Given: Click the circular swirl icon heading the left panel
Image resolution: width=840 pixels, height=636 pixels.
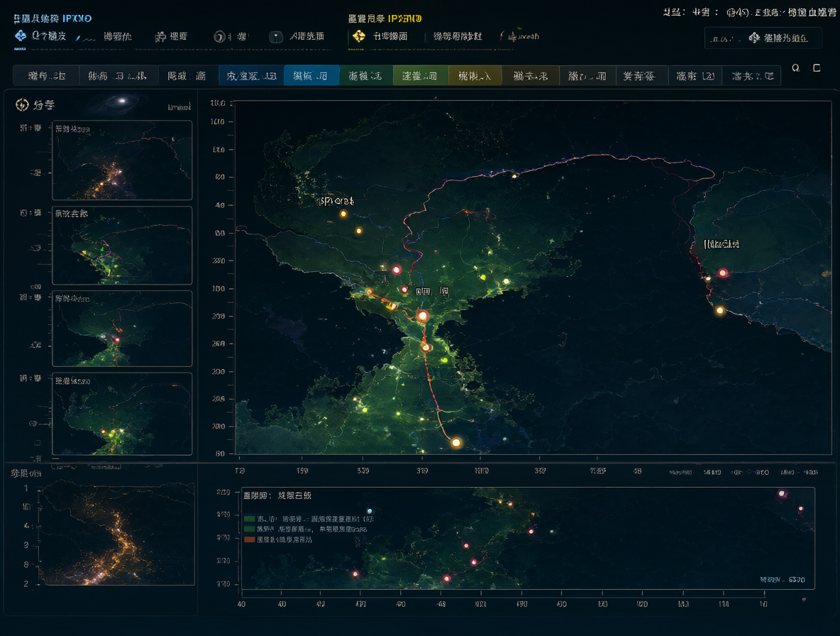Looking at the screenshot, I should click(22, 104).
